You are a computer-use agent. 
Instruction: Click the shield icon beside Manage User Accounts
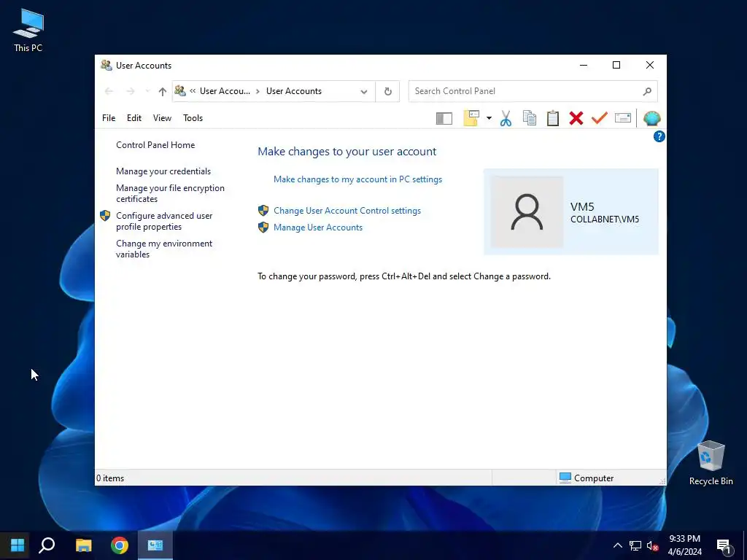point(263,227)
